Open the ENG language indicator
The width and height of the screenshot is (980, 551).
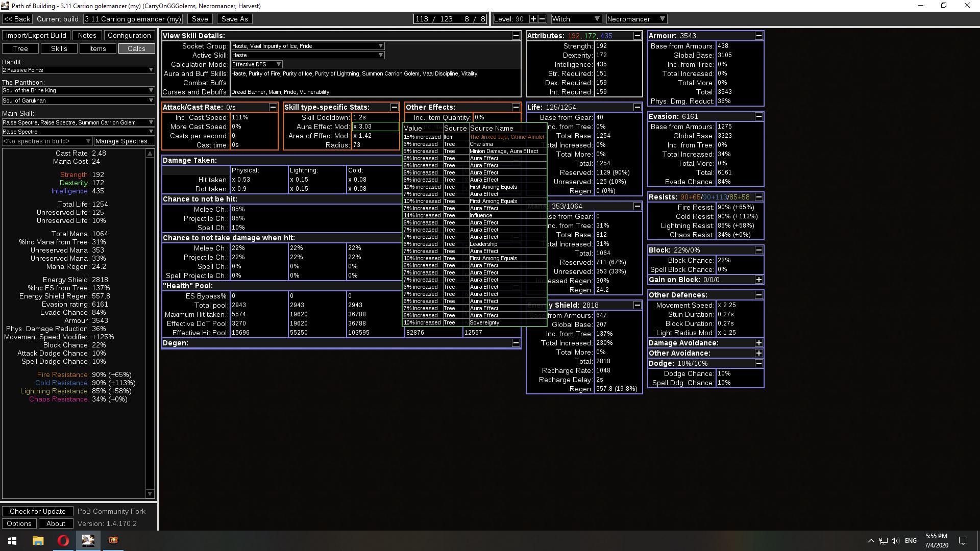click(x=911, y=540)
